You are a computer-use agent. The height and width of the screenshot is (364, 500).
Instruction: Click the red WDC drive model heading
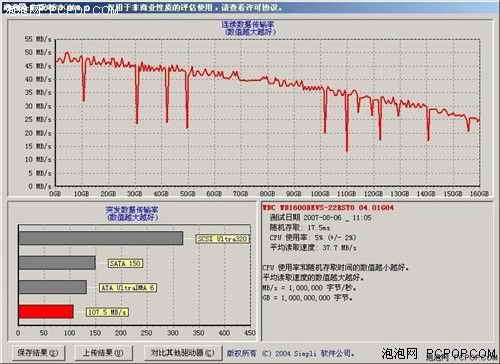coord(328,208)
